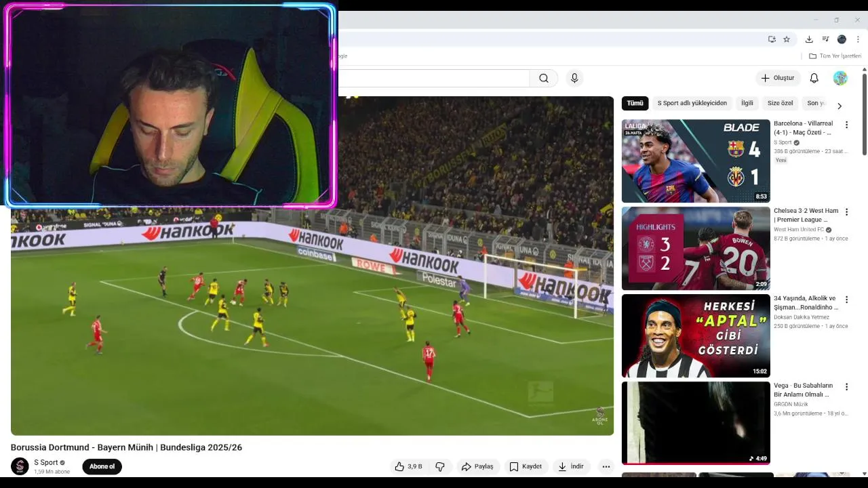This screenshot has width=868, height=488.
Task: Open West Ham United FC channel link
Action: coord(799,230)
